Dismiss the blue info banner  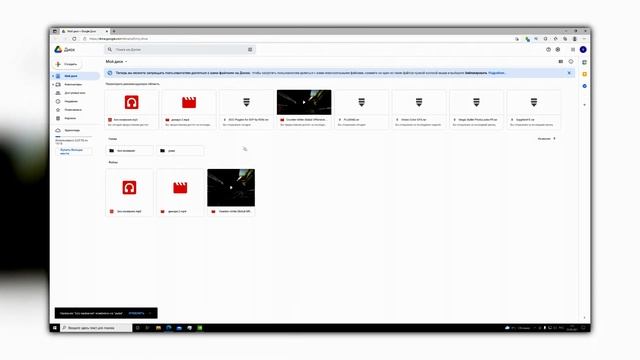click(569, 73)
